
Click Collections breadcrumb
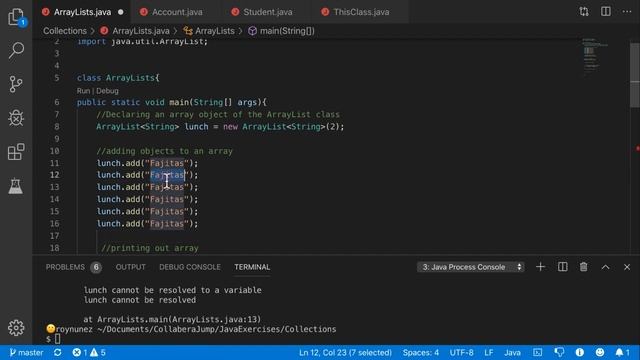65,31
